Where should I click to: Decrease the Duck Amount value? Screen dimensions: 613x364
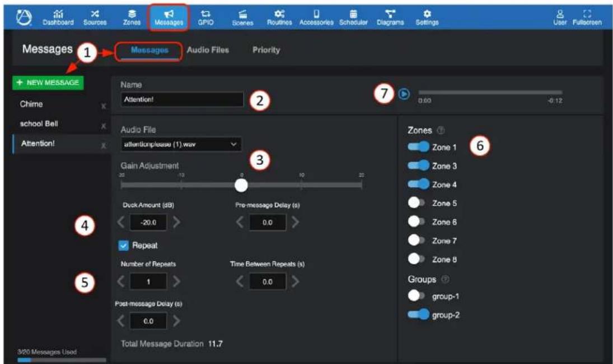(x=121, y=222)
